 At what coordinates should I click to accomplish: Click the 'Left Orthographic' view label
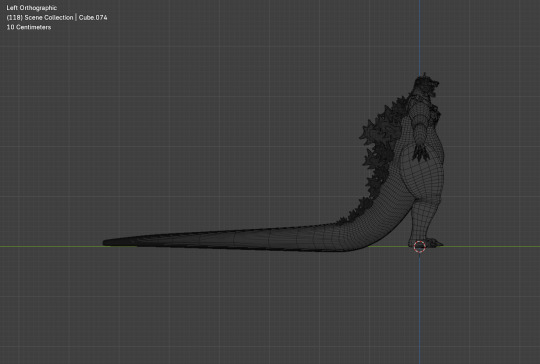(32, 8)
